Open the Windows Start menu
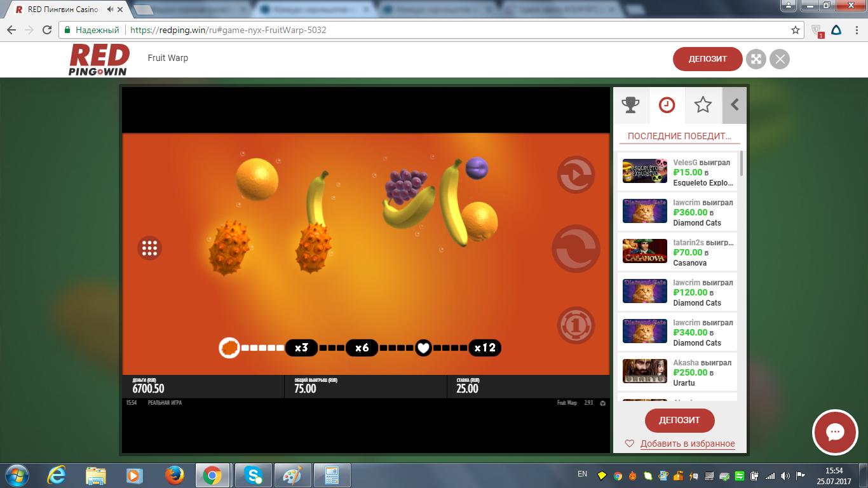Image resolution: width=868 pixels, height=488 pixels. coord(17,475)
